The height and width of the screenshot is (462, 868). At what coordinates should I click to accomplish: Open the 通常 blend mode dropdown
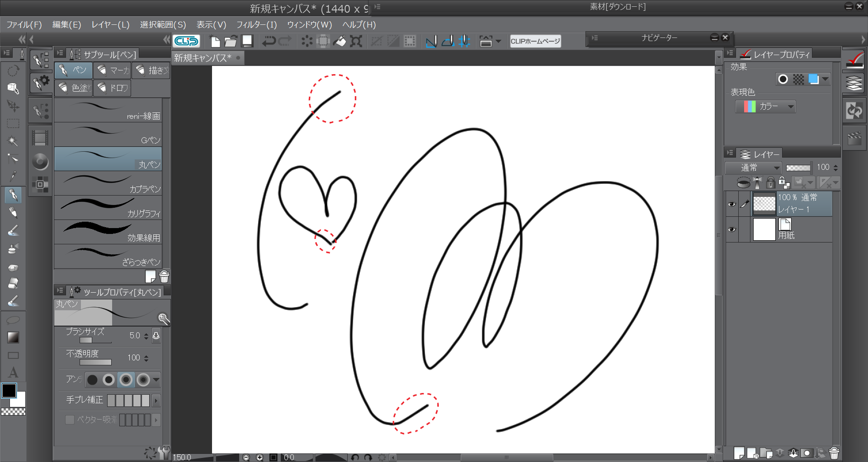(754, 168)
